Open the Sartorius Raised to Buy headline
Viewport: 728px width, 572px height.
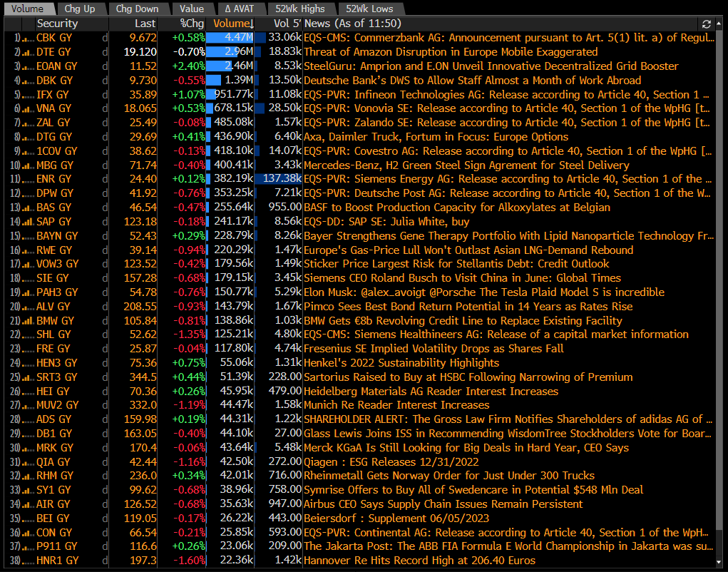[468, 377]
